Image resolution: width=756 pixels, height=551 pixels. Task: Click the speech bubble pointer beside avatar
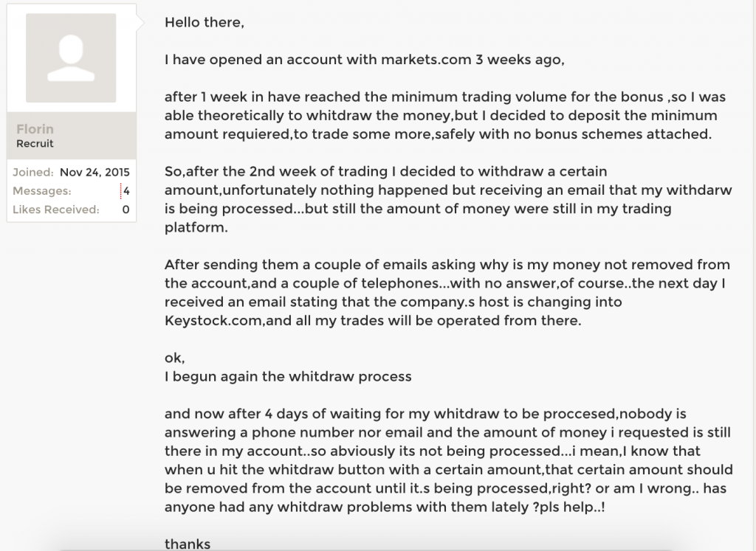click(141, 22)
